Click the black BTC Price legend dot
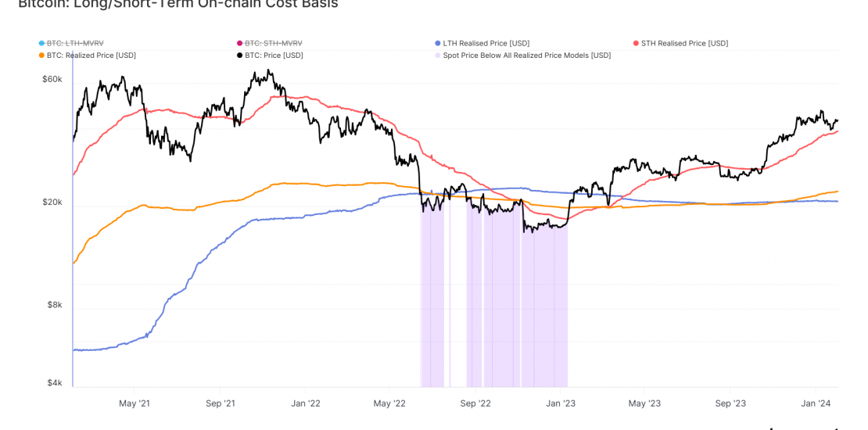Viewport: 868px width, 430px height. point(239,56)
